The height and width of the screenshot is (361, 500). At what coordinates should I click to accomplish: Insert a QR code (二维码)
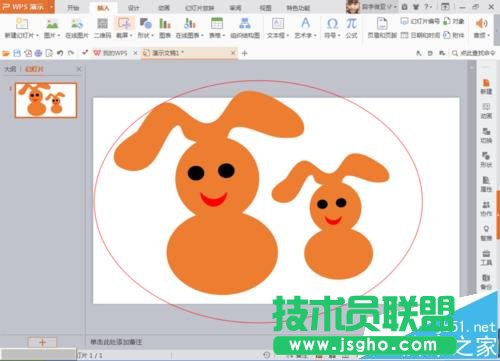102,27
